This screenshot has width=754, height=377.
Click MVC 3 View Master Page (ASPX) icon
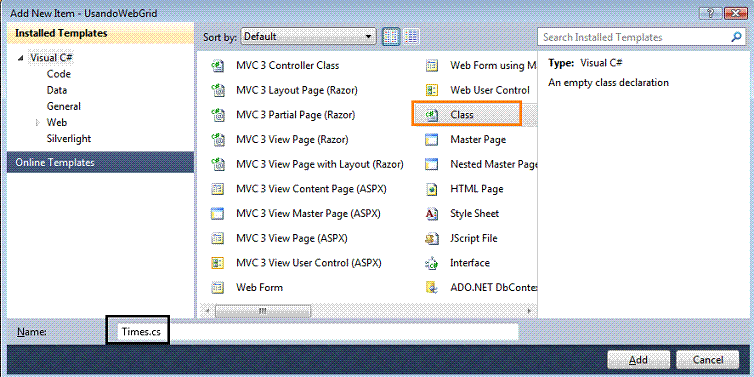(x=218, y=214)
